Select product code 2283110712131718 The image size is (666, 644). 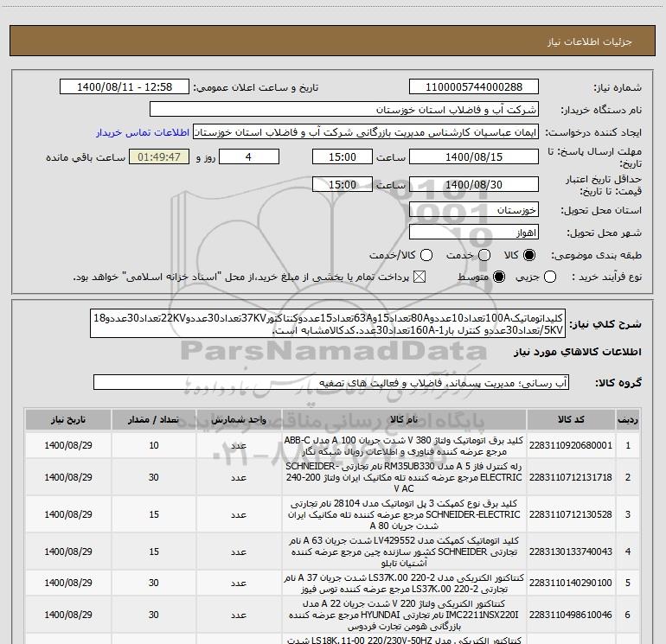point(571,477)
